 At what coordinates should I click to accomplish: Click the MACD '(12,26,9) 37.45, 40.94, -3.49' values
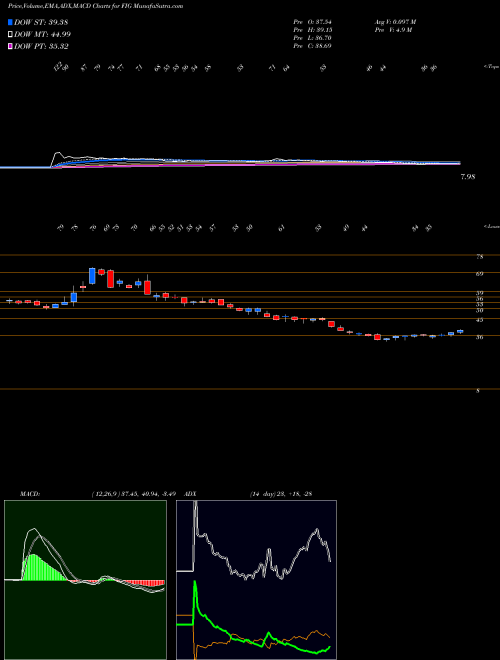tap(133, 493)
